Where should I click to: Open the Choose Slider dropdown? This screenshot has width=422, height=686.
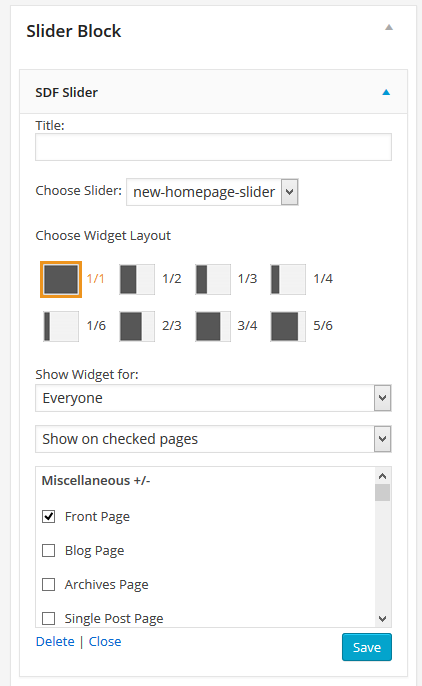212,192
